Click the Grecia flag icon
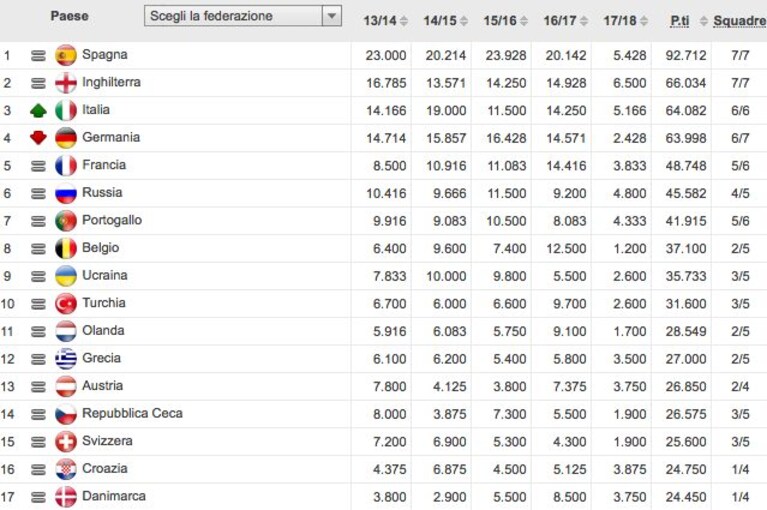 (66, 359)
